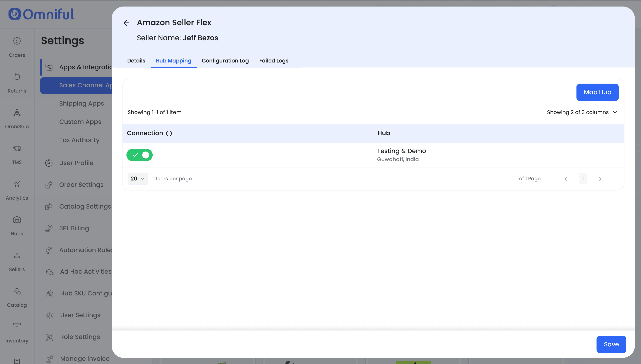Select page number 1 in pagination
The width and height of the screenshot is (641, 364).
click(583, 179)
